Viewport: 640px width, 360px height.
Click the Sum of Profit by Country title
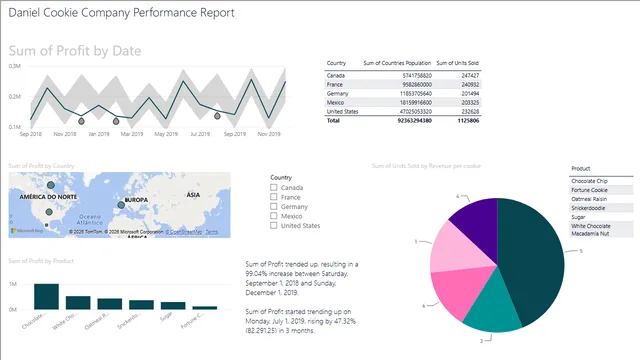tap(41, 166)
